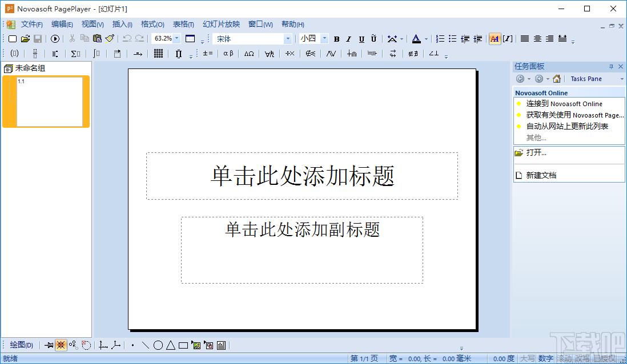The width and height of the screenshot is (627, 364).
Task: Select slide thumbnail 1.1
Action: tap(49, 102)
